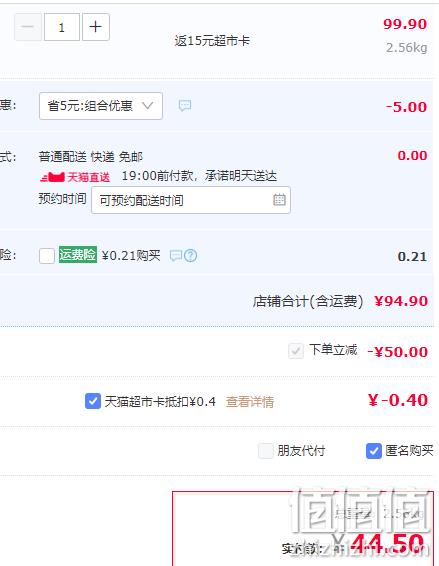Click the green 运费险 badge

78,254
